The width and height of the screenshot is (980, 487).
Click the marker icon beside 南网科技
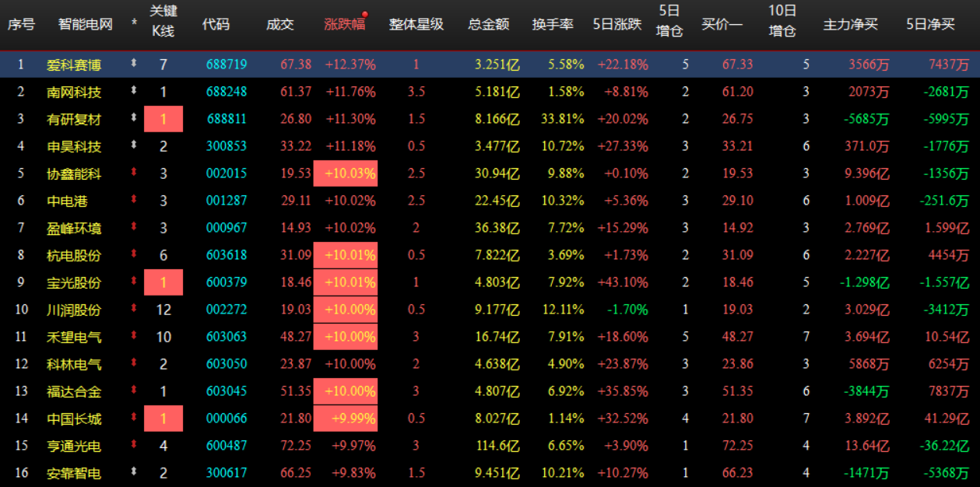pos(134,91)
